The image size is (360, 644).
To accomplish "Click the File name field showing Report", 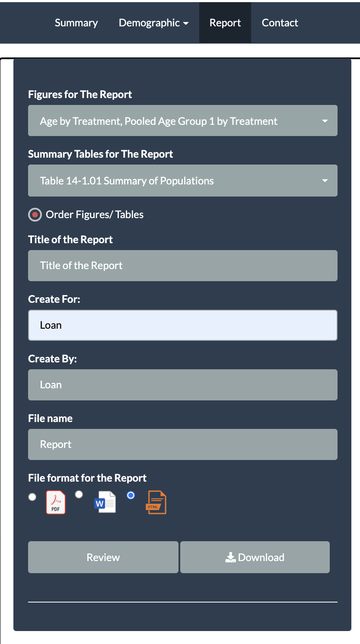I will (182, 444).
